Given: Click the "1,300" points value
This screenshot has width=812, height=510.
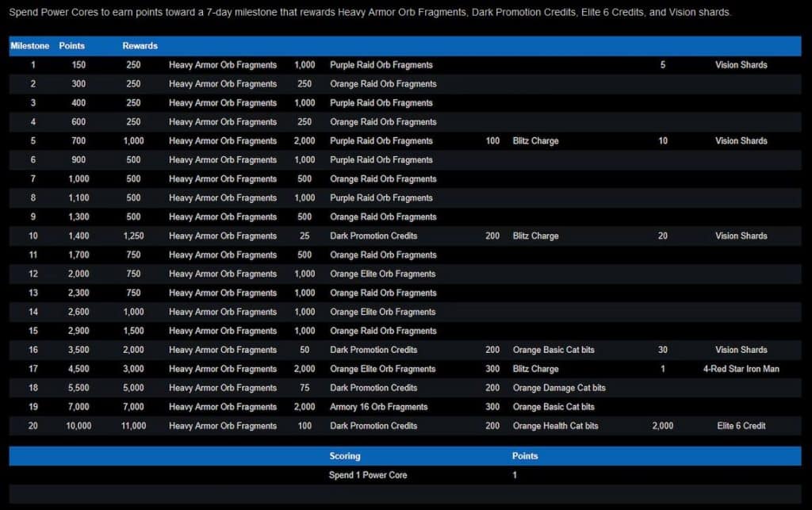Looking at the screenshot, I should pyautogui.click(x=79, y=217).
